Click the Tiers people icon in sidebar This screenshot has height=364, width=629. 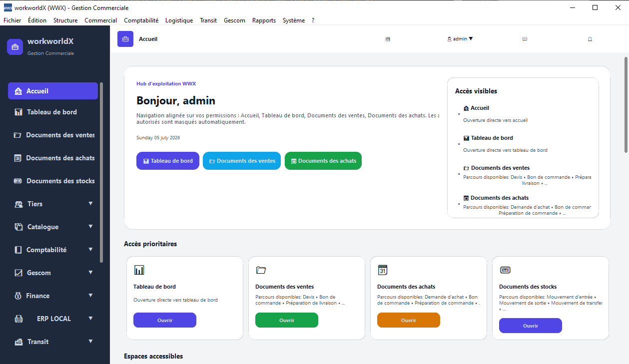(19, 204)
